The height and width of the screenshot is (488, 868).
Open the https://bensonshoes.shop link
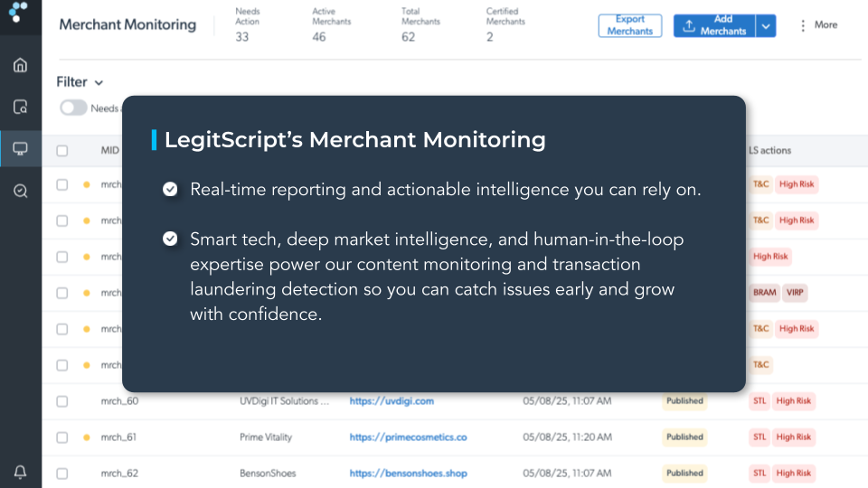tap(409, 474)
